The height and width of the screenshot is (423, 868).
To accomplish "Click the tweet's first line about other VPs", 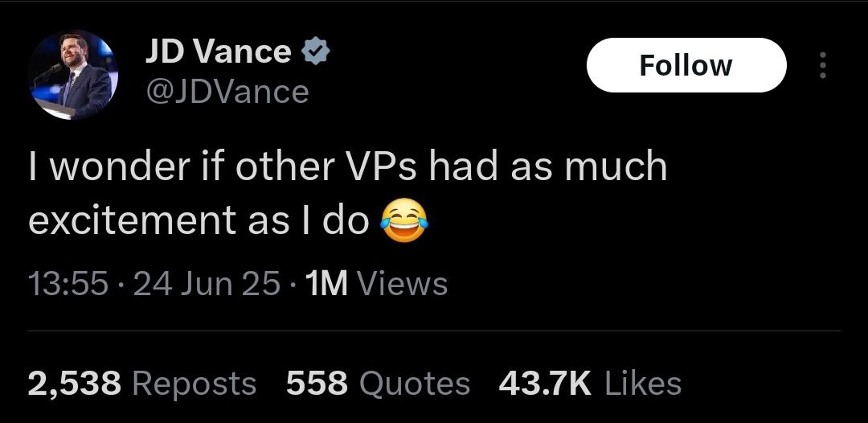I will pos(347,166).
